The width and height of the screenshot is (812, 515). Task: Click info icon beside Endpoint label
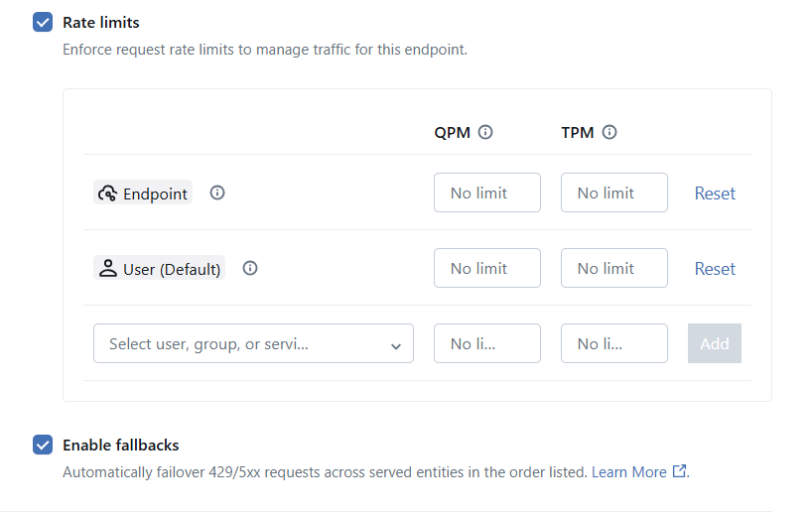click(217, 193)
